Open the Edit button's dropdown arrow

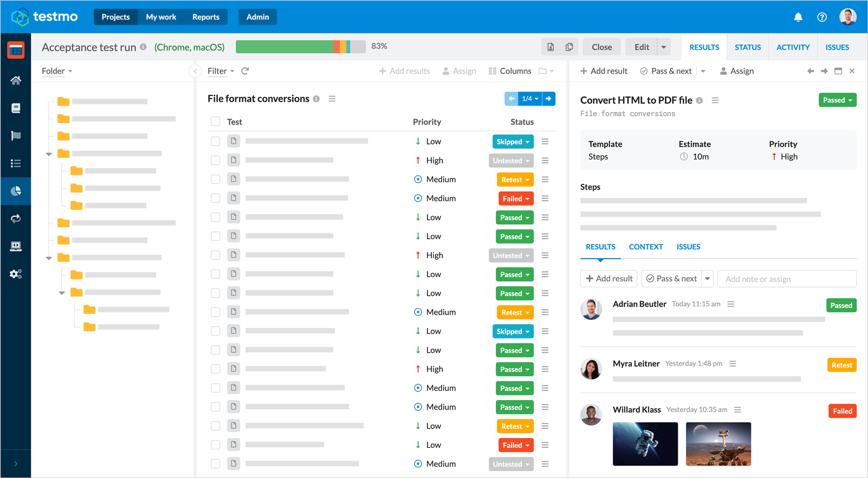pyautogui.click(x=664, y=47)
